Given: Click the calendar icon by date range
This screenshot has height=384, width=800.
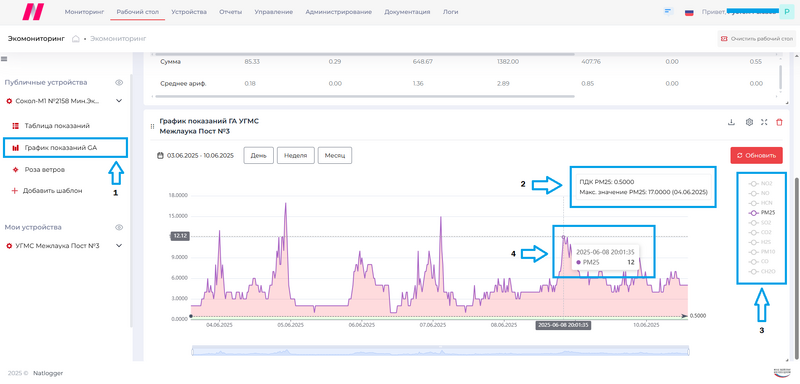Looking at the screenshot, I should tap(161, 156).
